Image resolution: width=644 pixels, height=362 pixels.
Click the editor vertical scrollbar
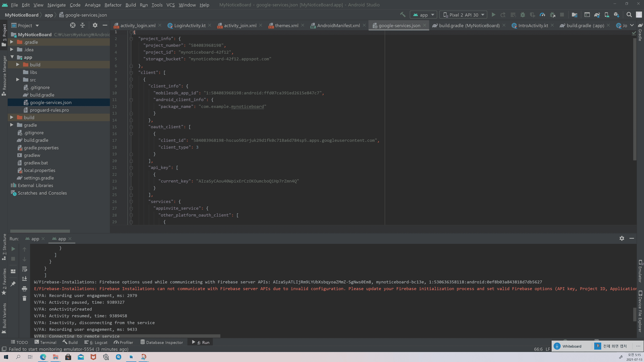pyautogui.click(x=634, y=100)
